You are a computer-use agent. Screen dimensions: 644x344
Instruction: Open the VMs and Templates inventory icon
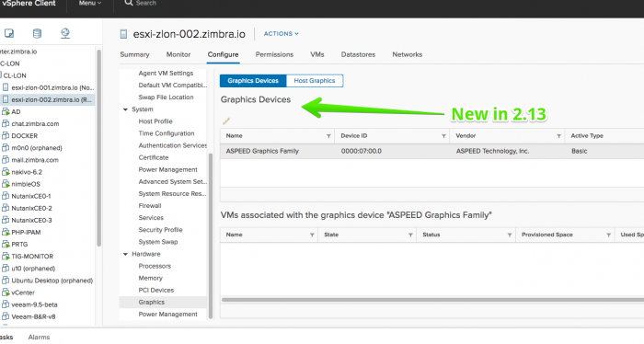coord(9,33)
